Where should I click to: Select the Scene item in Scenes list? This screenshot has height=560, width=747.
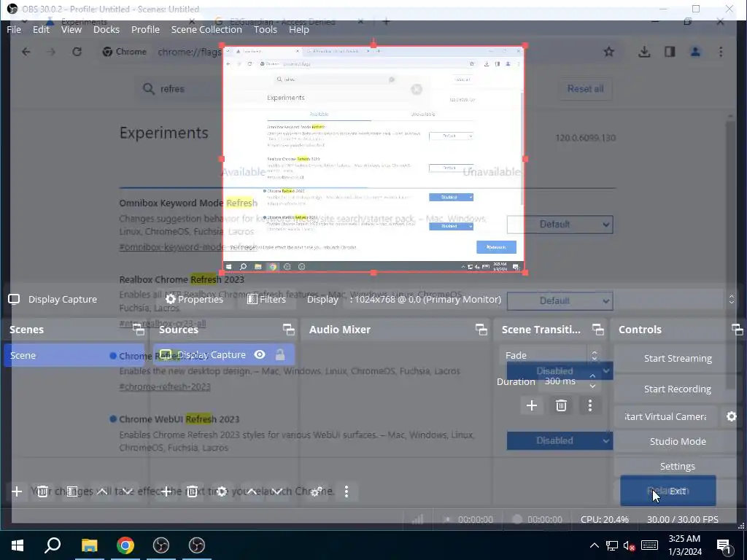coord(74,355)
